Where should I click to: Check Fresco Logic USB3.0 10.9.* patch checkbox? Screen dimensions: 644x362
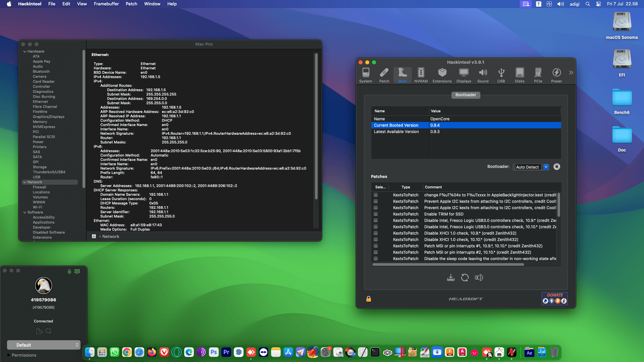(376, 220)
